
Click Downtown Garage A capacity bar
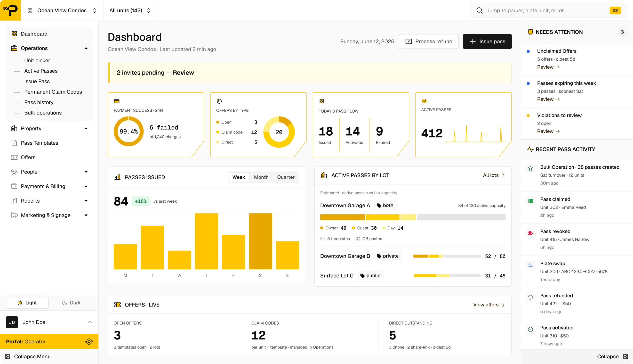click(413, 217)
